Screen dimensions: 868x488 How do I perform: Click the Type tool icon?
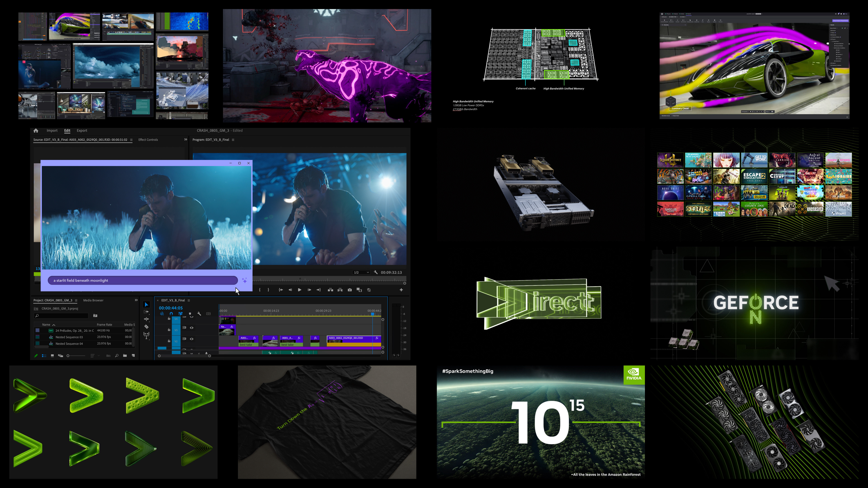coord(146,337)
